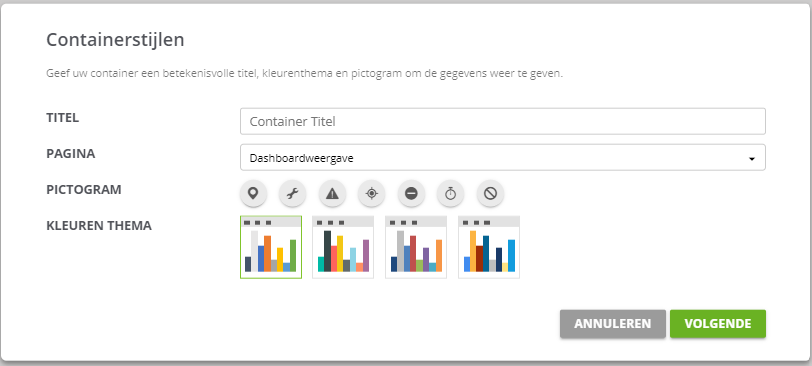The height and width of the screenshot is (366, 812).
Task: Click the TITEL field label
Action: [63, 118]
